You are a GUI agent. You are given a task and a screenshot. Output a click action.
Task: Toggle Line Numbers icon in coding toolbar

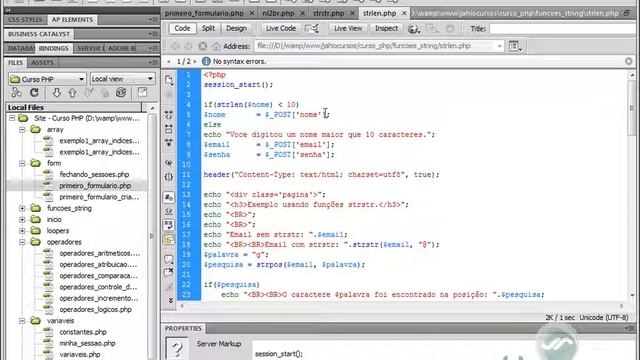pos(169,197)
